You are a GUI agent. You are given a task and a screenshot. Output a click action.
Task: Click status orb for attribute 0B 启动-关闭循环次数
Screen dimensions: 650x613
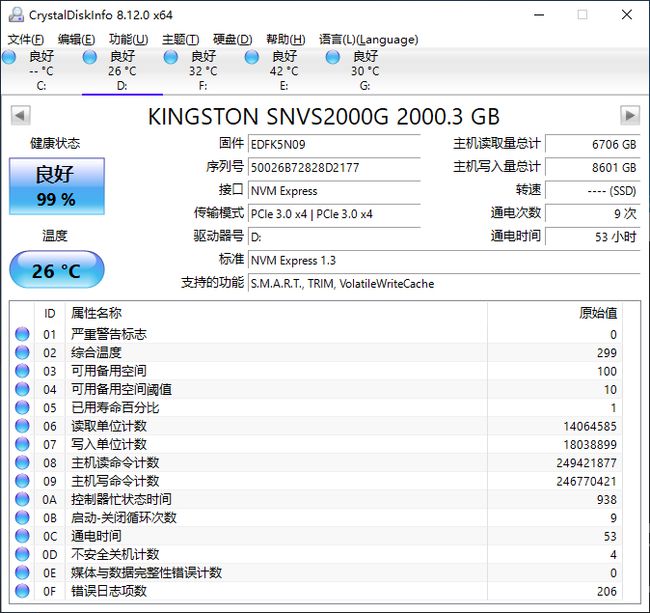pyautogui.click(x=22, y=517)
